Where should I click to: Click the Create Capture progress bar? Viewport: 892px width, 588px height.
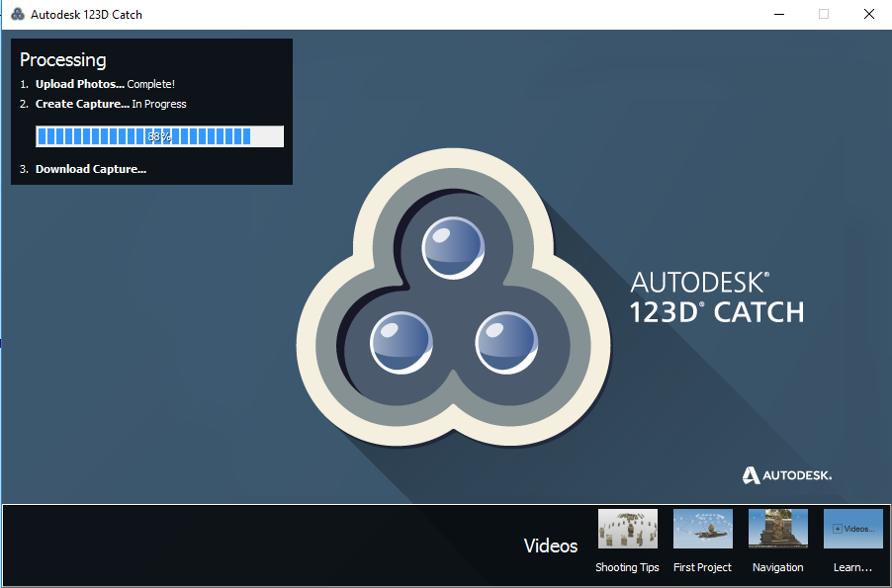pos(159,136)
